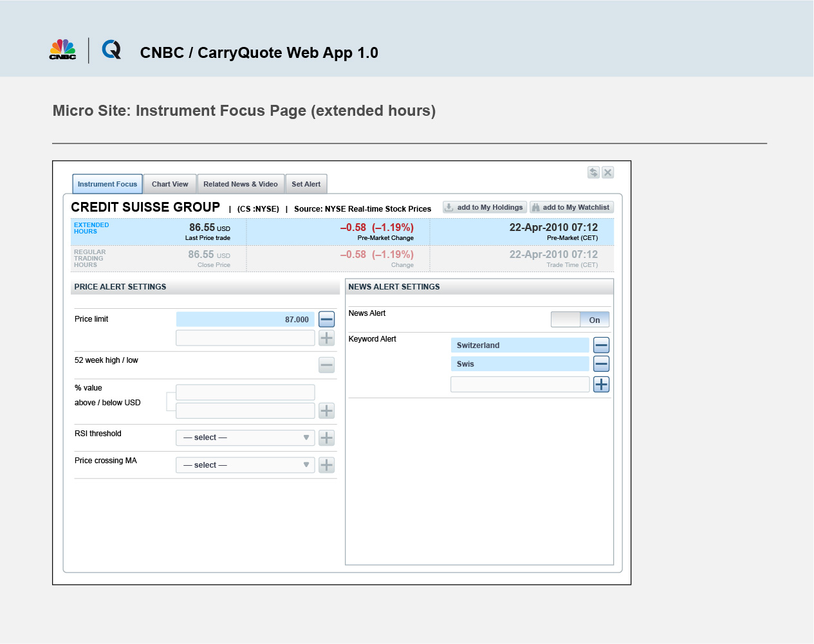The image size is (814, 644).
Task: Add a new keyword with the plus icon
Action: 601,385
